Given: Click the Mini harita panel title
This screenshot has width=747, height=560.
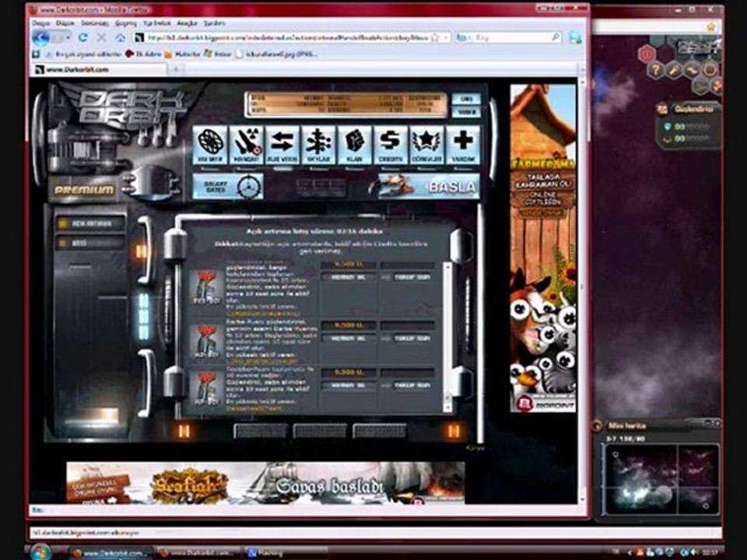Looking at the screenshot, I should pyautogui.click(x=627, y=425).
